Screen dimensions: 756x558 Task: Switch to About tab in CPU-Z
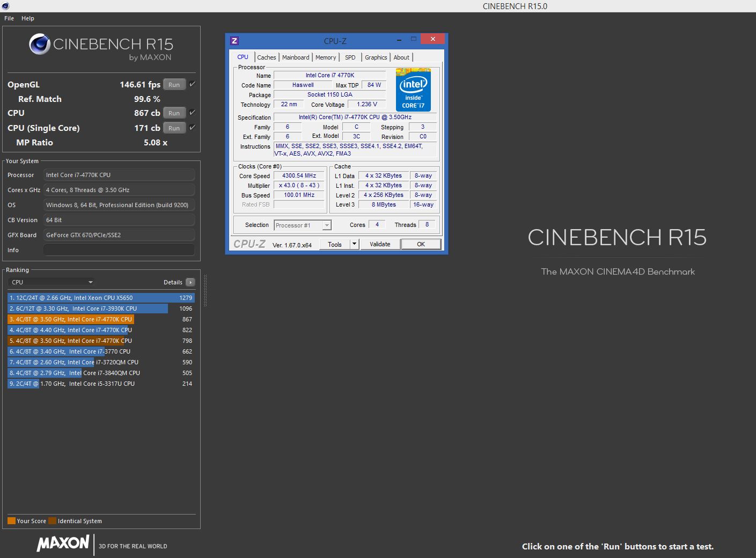point(401,57)
